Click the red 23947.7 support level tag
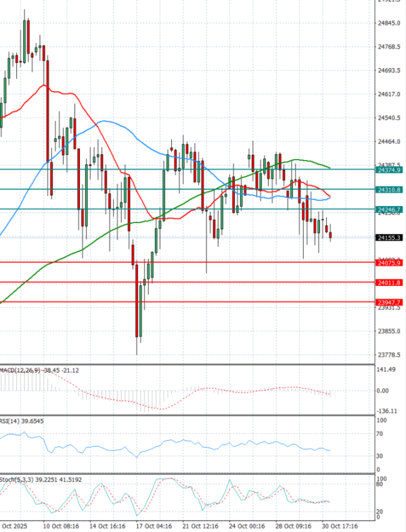406x532 pixels. coord(389,302)
